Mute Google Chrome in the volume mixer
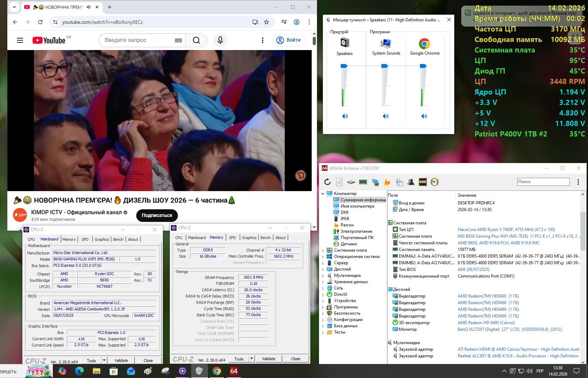 tap(424, 116)
